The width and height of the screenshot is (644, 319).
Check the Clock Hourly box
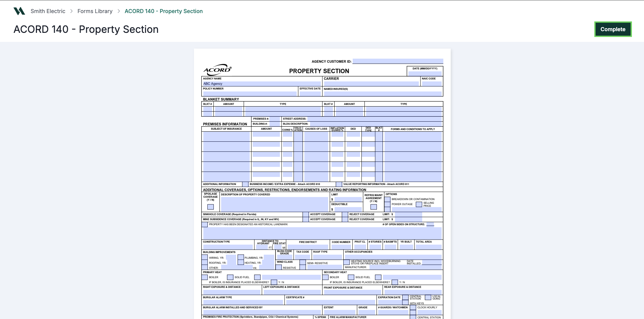coord(413,308)
